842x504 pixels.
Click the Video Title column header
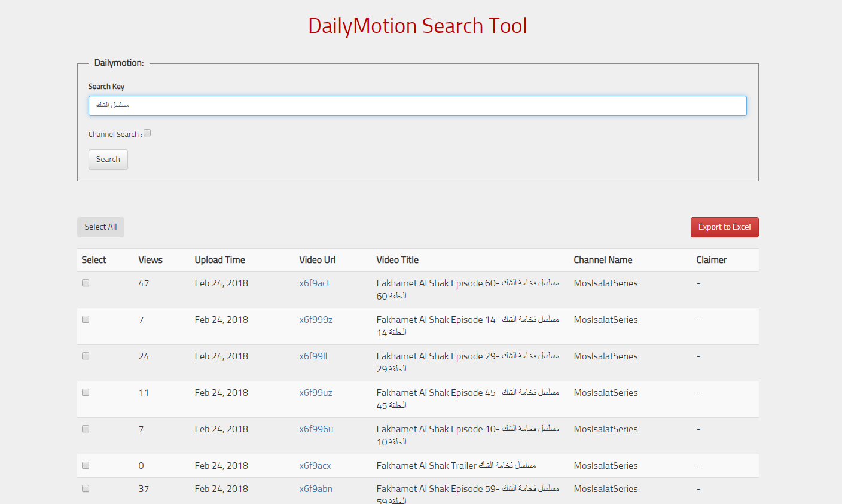click(x=397, y=260)
